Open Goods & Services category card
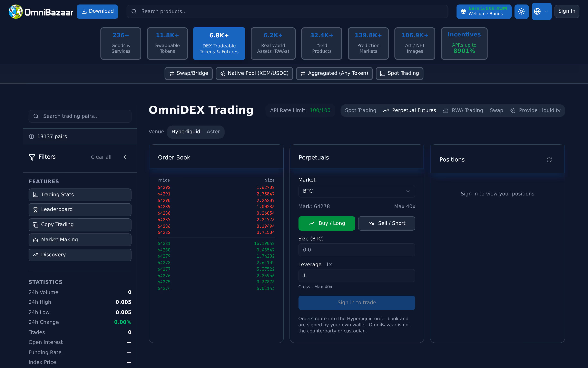Screen dimensions: 588x368 (121, 43)
